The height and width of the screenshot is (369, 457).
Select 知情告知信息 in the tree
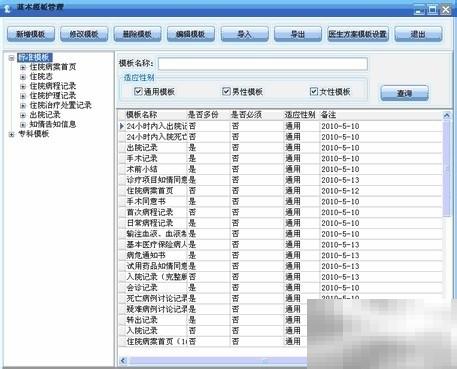coord(53,125)
